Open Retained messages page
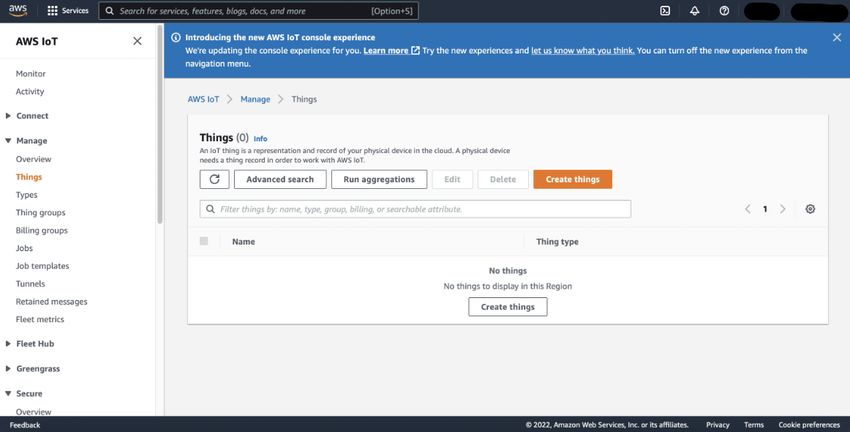 [x=51, y=301]
